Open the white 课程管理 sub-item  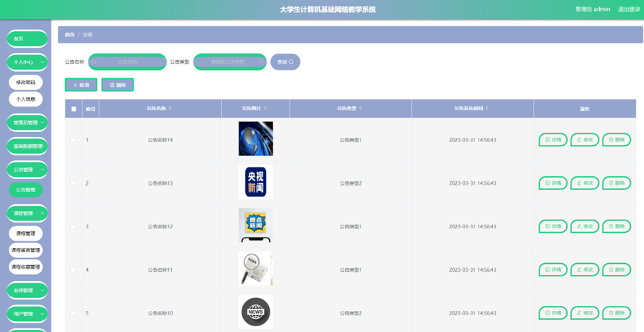pyautogui.click(x=25, y=233)
